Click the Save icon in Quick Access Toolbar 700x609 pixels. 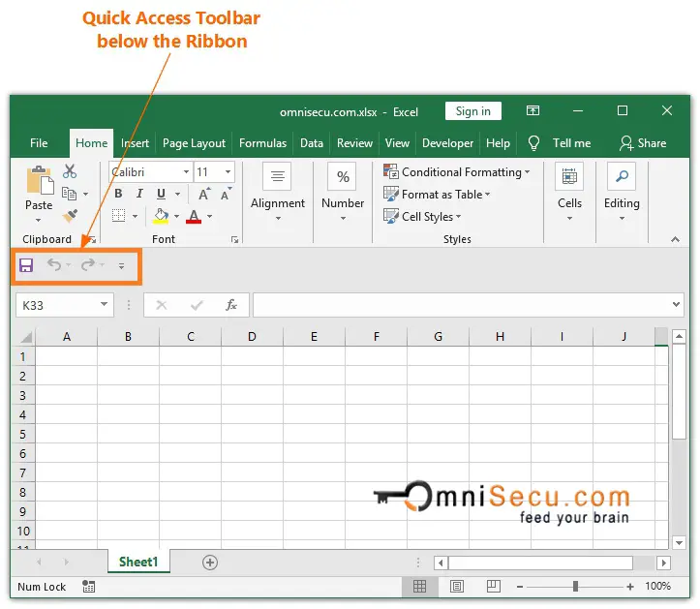26,265
